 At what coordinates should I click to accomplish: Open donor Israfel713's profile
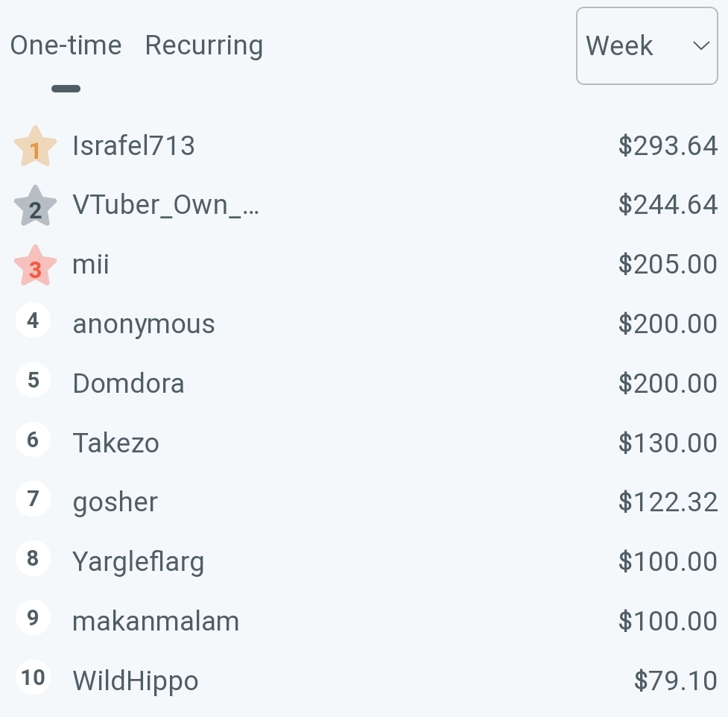[133, 146]
